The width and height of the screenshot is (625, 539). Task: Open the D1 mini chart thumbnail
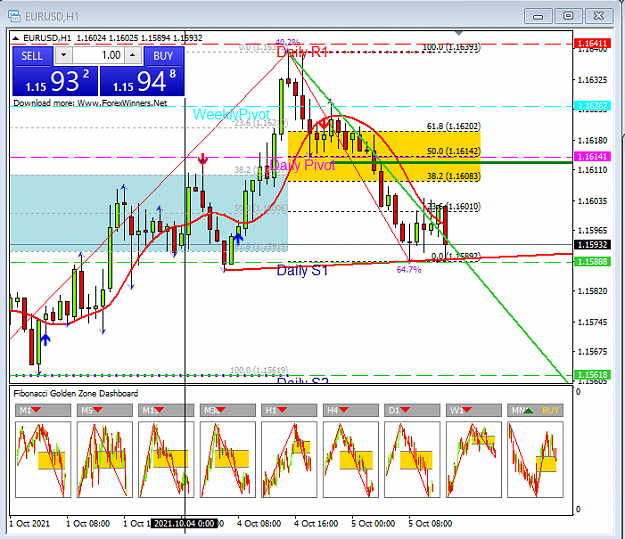tap(412, 459)
